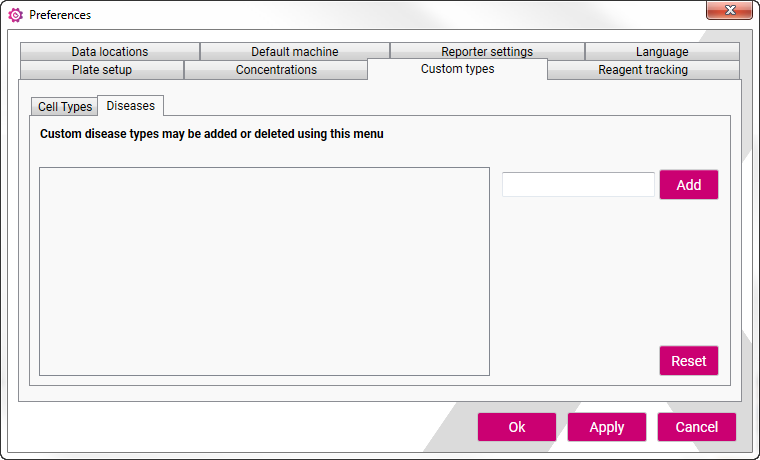760x460 pixels.
Task: Click the Reset button
Action: [x=689, y=361]
